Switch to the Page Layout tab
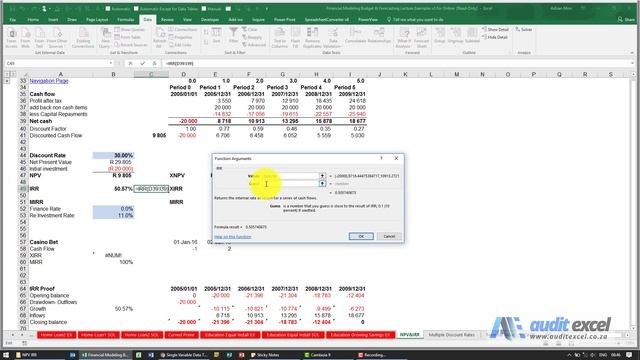The image size is (640, 360). 97,20
